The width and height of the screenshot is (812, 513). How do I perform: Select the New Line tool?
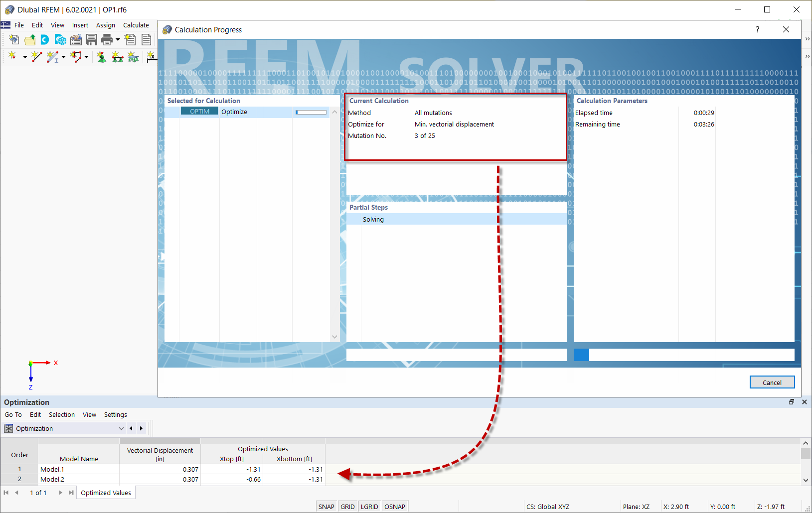tap(36, 57)
